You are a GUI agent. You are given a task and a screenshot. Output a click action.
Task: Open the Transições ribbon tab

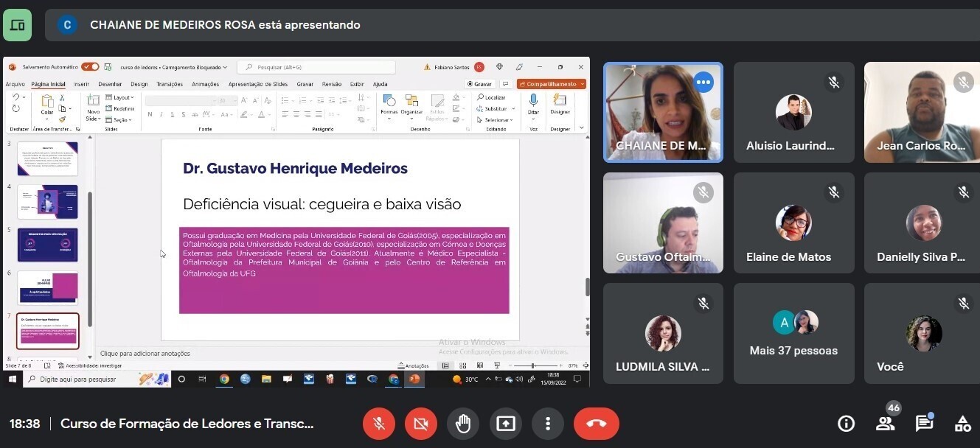[x=170, y=84]
